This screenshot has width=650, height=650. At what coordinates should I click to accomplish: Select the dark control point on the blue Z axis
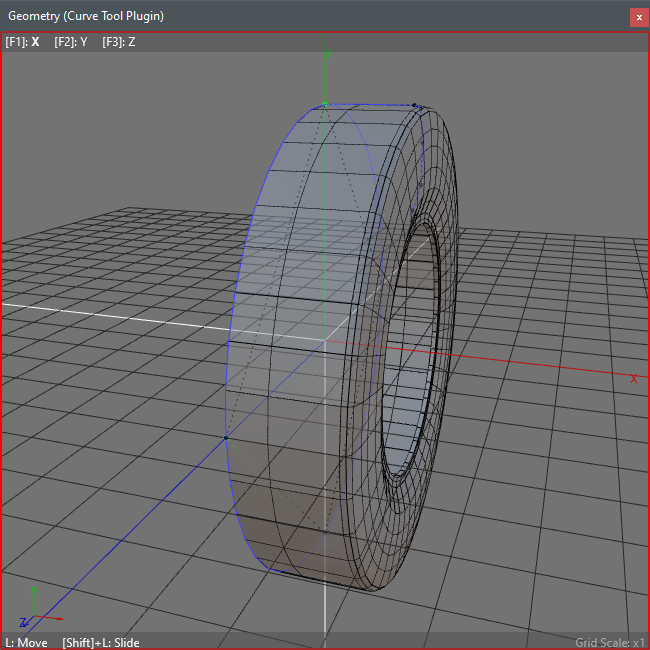(x=226, y=438)
